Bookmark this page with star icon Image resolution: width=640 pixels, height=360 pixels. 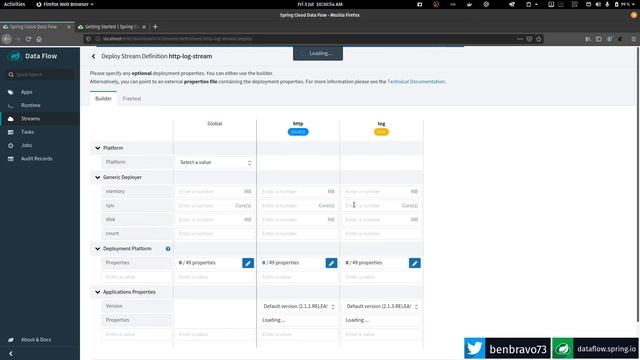tap(539, 39)
